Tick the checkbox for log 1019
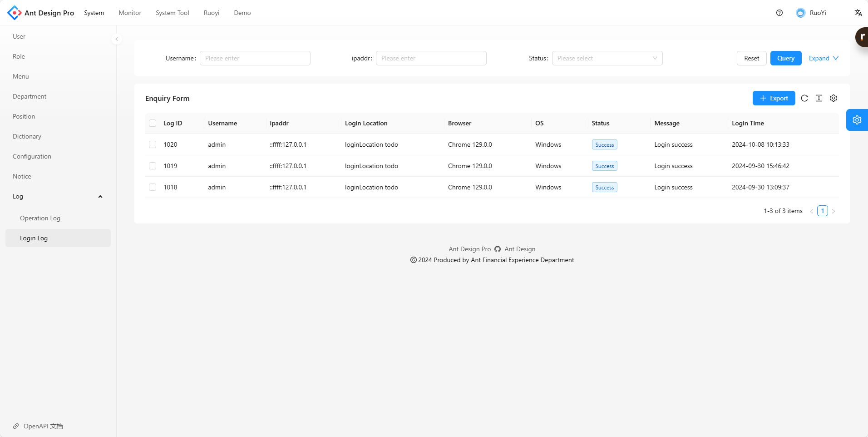Screen dimensions: 868x437 [153, 166]
